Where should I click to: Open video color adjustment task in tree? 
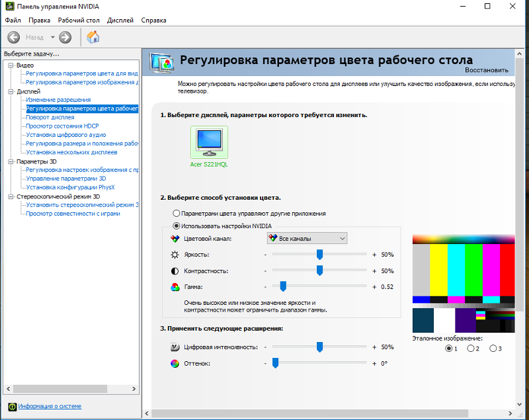coord(82,73)
